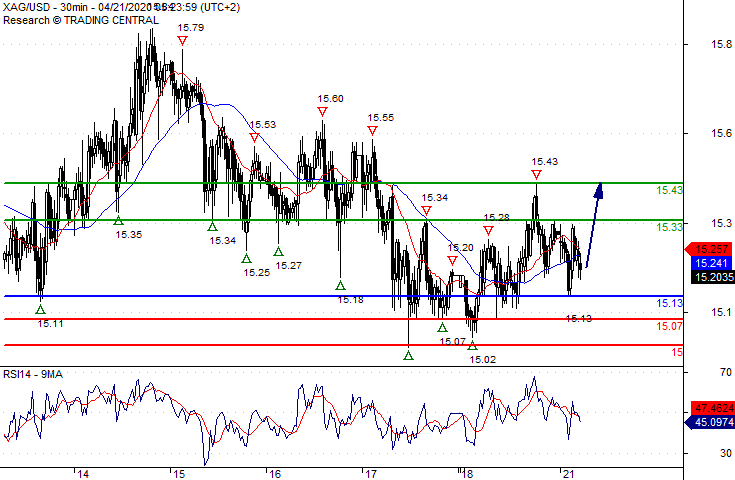Click the green 15.33 resistance level label
Viewport: 735px width, 480px height.
pos(669,227)
